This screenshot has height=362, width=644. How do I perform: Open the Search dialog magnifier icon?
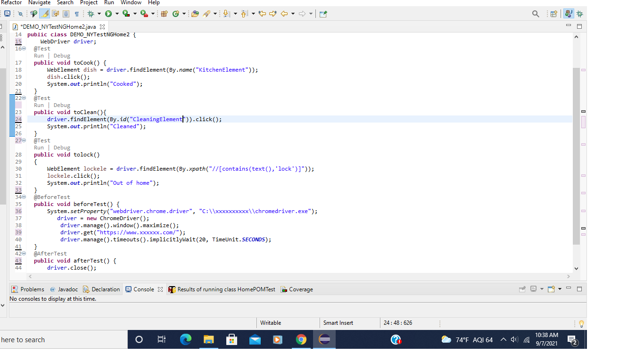point(536,14)
